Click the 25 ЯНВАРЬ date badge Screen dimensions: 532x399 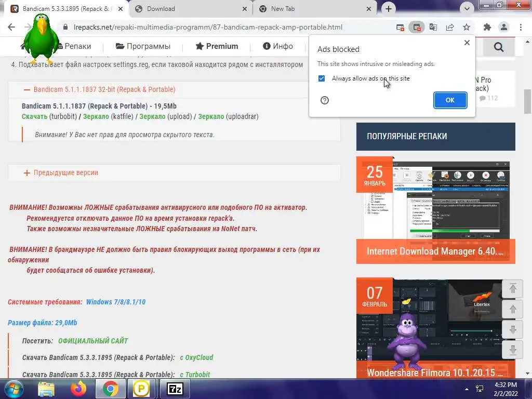pyautogui.click(x=375, y=175)
